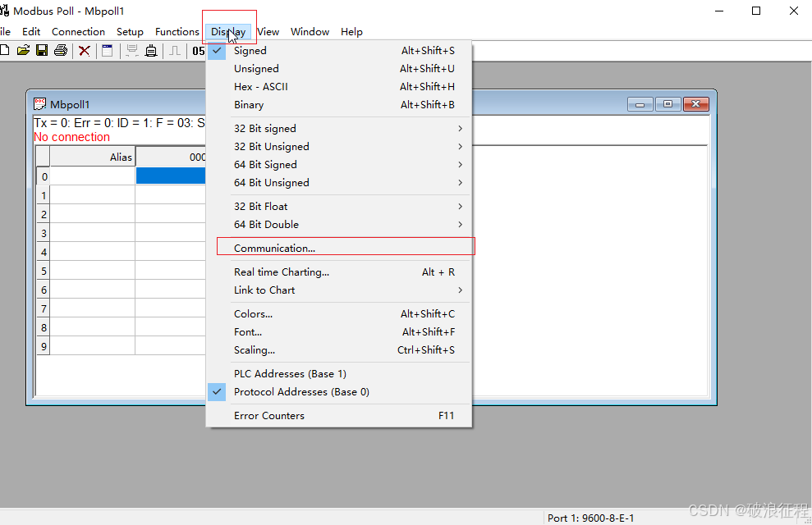Choose Unsigned display format

tap(339, 69)
